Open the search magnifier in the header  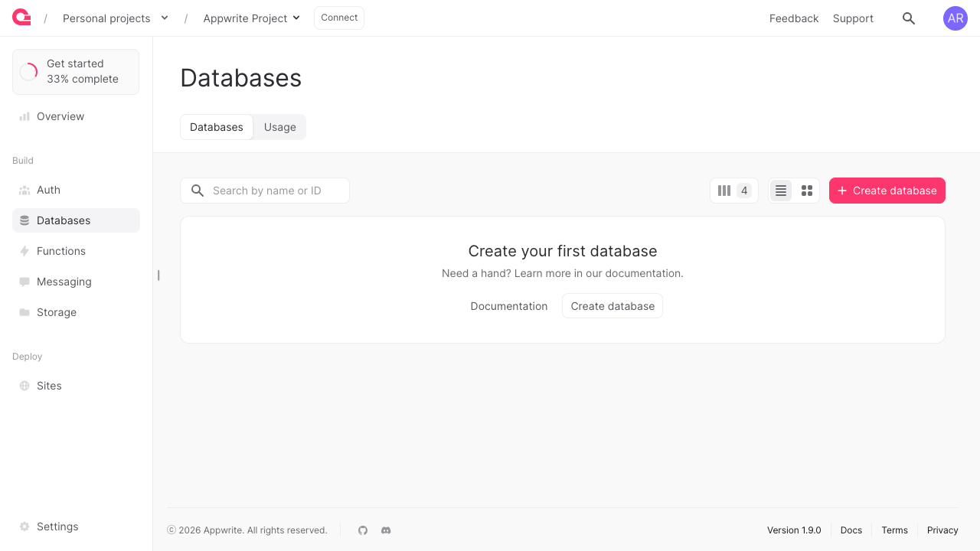click(x=909, y=18)
